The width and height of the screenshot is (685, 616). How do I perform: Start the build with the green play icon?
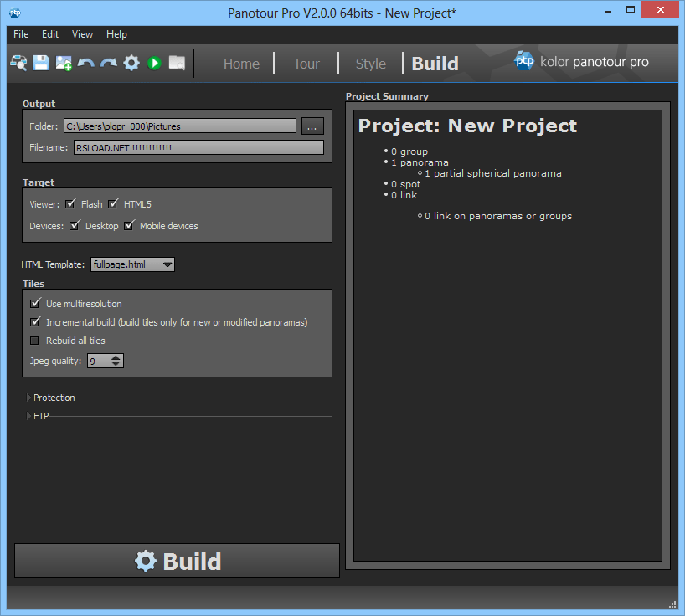click(x=154, y=63)
